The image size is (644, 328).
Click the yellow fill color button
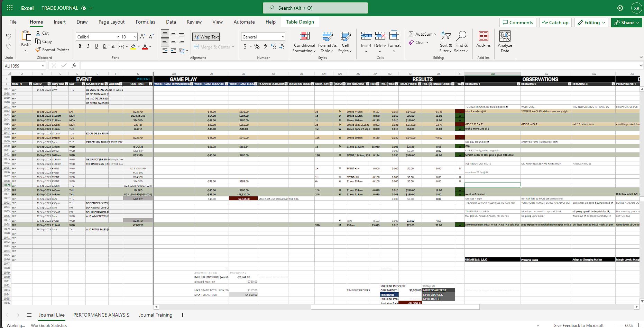133,46
